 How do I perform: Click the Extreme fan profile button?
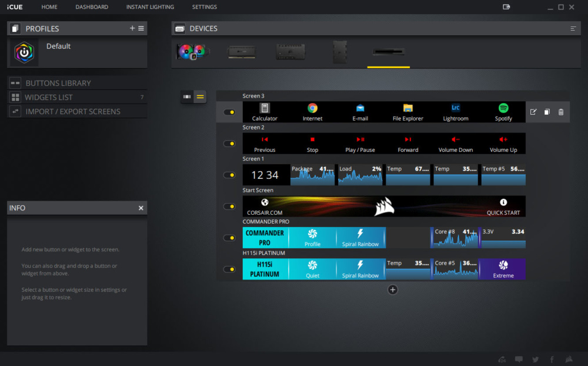click(503, 269)
